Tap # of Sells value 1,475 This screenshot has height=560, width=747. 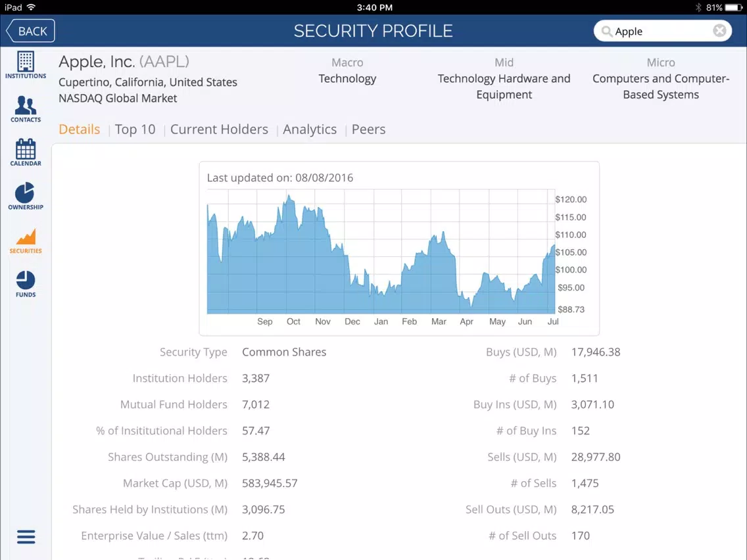585,483
